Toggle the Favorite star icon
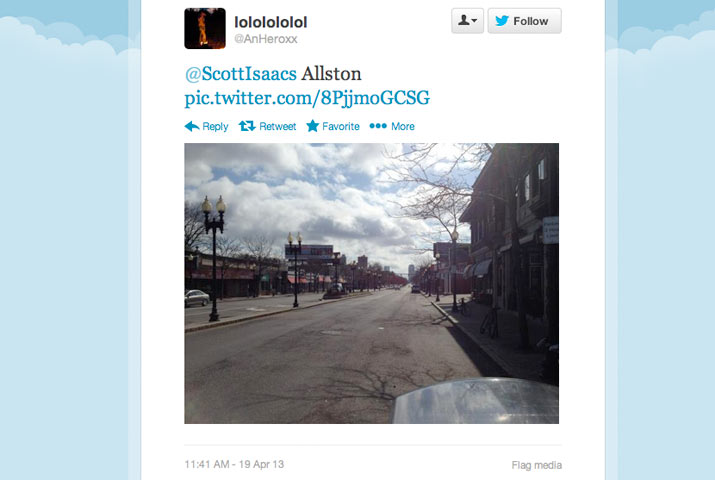Viewport: 715px width, 480px height. click(312, 126)
